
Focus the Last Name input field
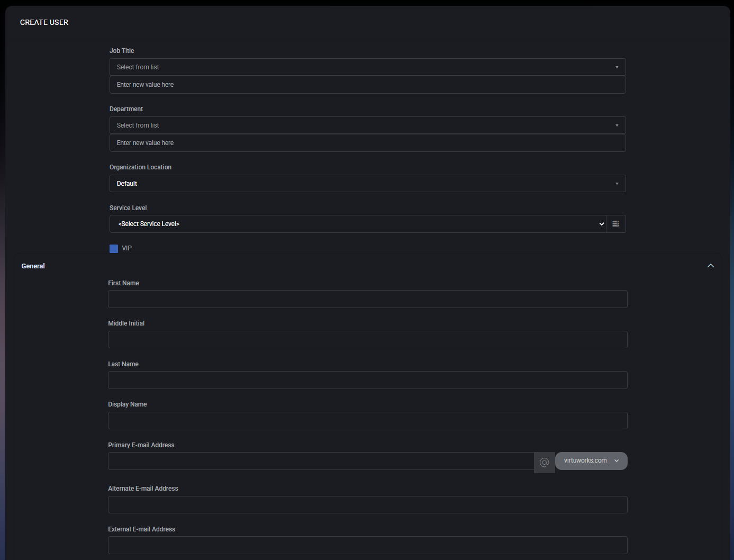367,380
